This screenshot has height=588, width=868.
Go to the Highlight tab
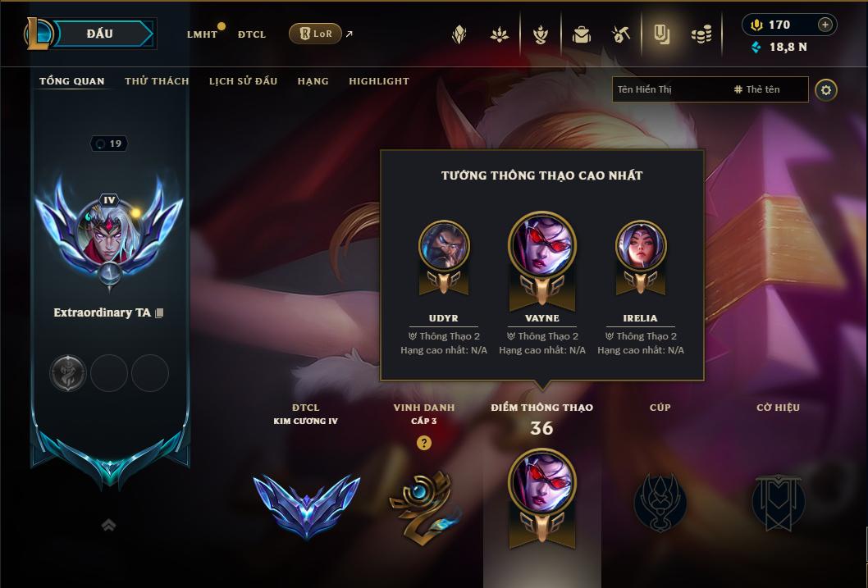pos(379,81)
